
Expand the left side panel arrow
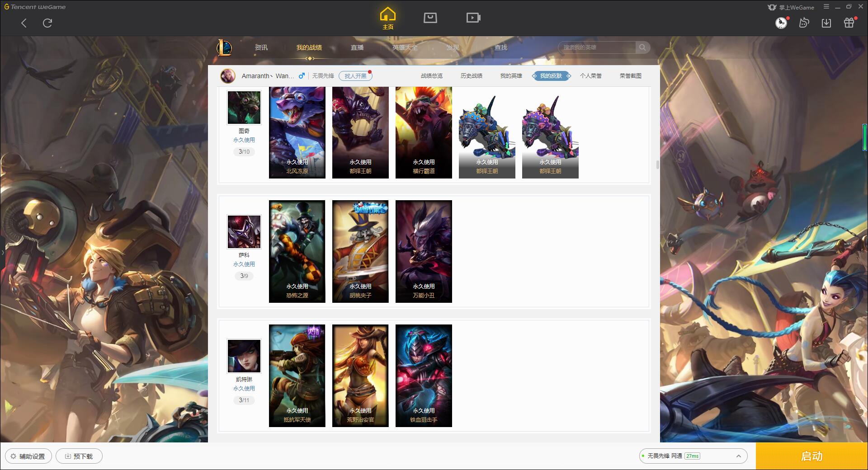point(2,252)
